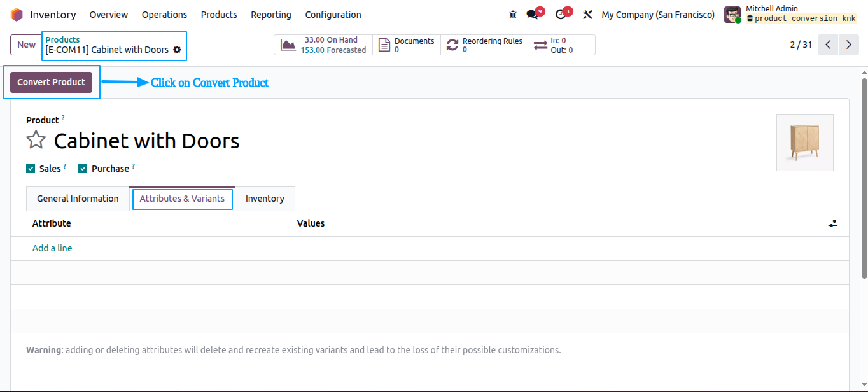Switch to the Inventory tab
The height and width of the screenshot is (392, 868).
point(265,199)
